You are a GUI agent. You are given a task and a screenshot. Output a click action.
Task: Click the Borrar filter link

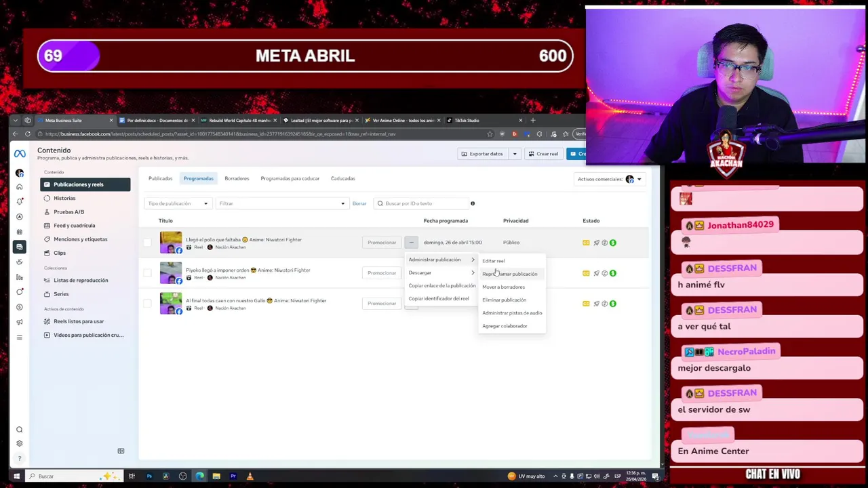(x=359, y=203)
